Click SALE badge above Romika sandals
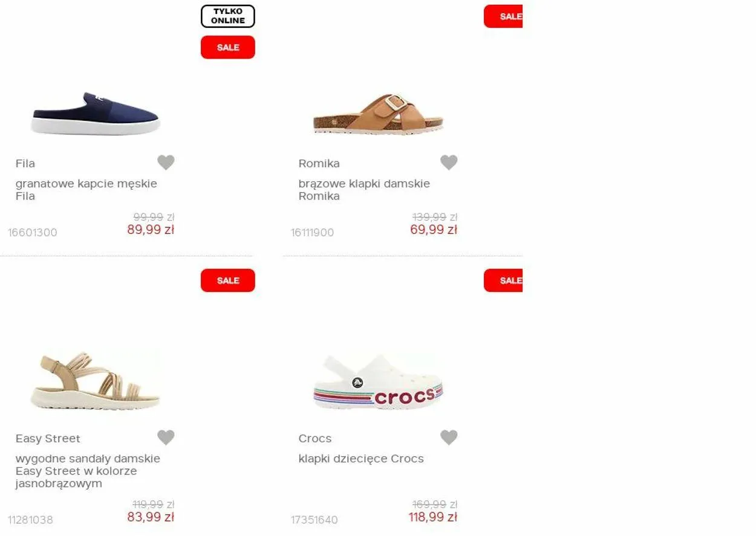 [503, 16]
